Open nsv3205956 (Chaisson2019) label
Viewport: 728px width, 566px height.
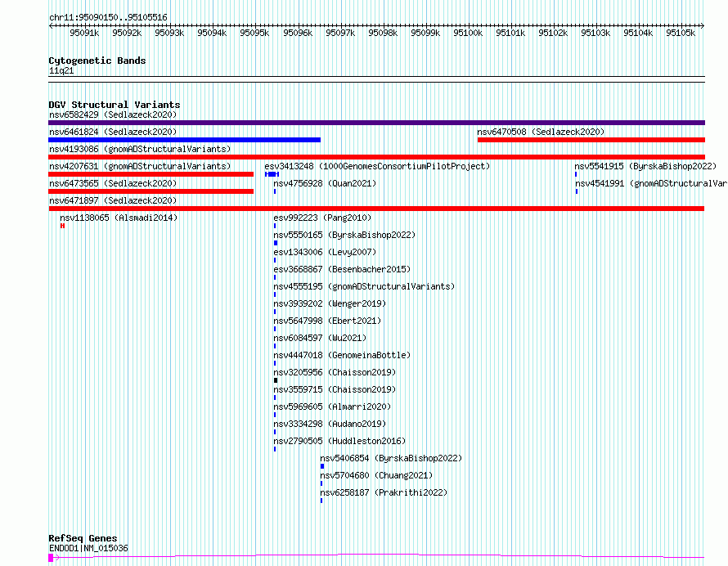(335, 372)
